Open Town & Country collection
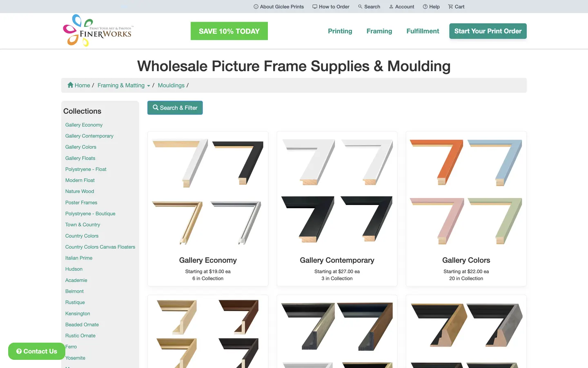The width and height of the screenshot is (588, 368). [82, 224]
